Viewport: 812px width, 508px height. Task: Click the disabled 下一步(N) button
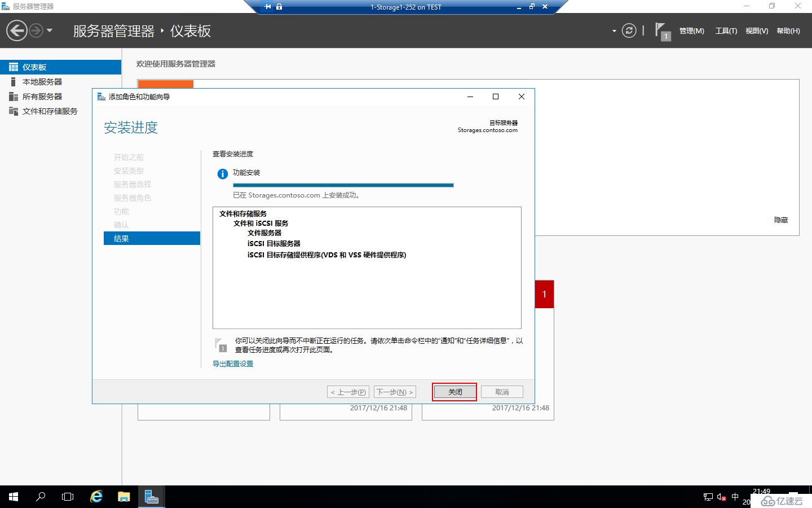click(x=395, y=392)
